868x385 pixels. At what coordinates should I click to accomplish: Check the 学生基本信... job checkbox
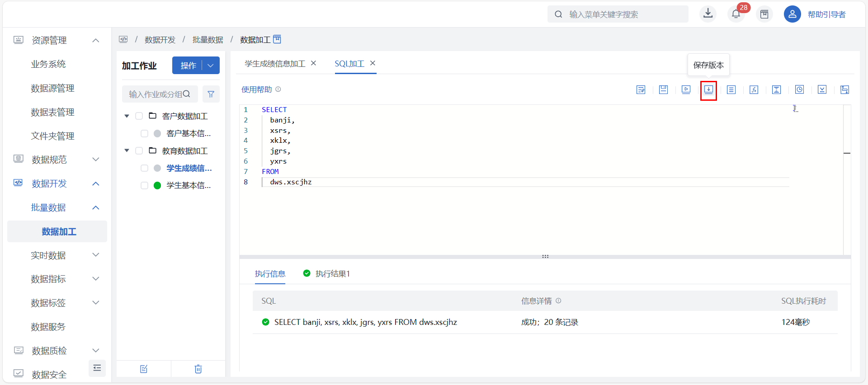click(x=144, y=185)
